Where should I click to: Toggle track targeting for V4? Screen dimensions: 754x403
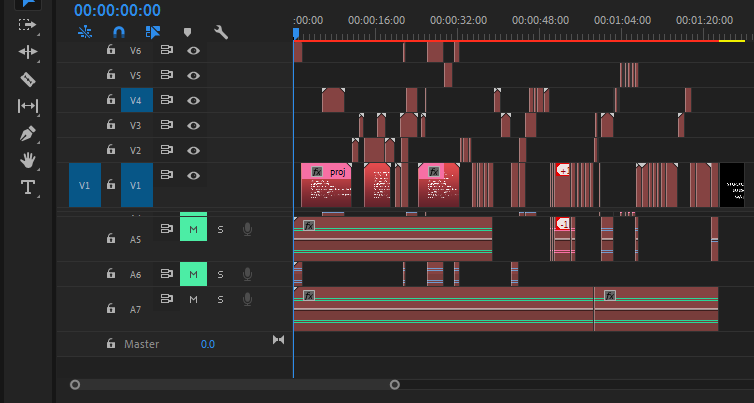137,100
